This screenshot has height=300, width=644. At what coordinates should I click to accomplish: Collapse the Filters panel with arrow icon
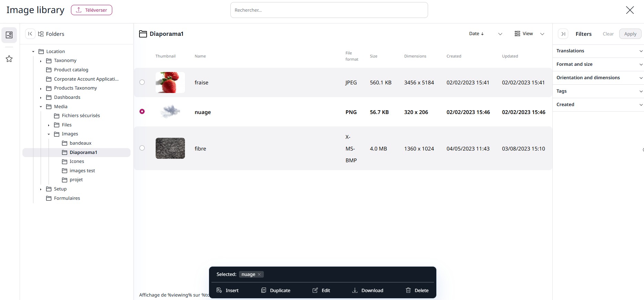point(563,34)
